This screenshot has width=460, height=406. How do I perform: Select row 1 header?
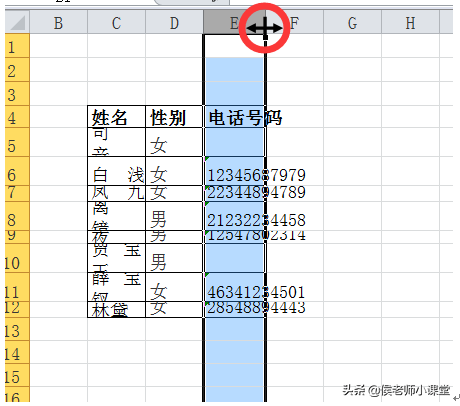click(x=17, y=46)
